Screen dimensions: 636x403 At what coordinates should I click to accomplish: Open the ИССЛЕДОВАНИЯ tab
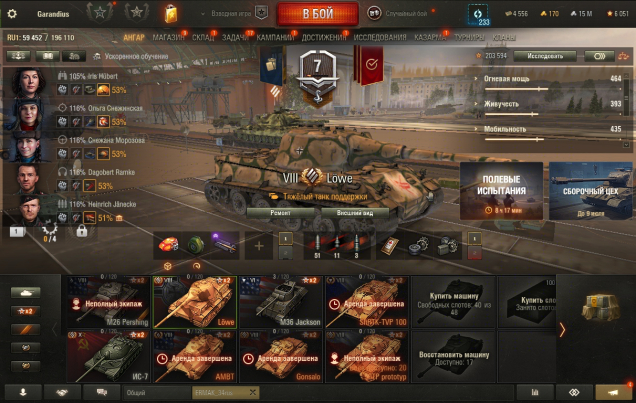click(x=380, y=37)
